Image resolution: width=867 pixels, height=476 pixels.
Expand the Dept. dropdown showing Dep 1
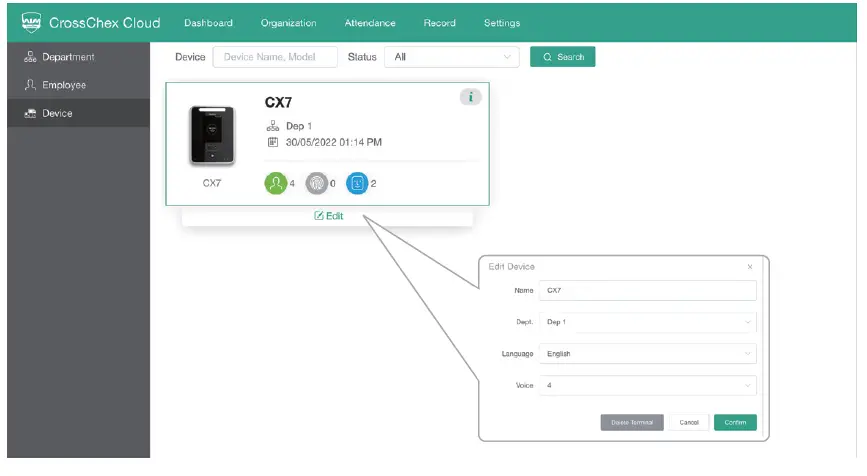pos(647,322)
